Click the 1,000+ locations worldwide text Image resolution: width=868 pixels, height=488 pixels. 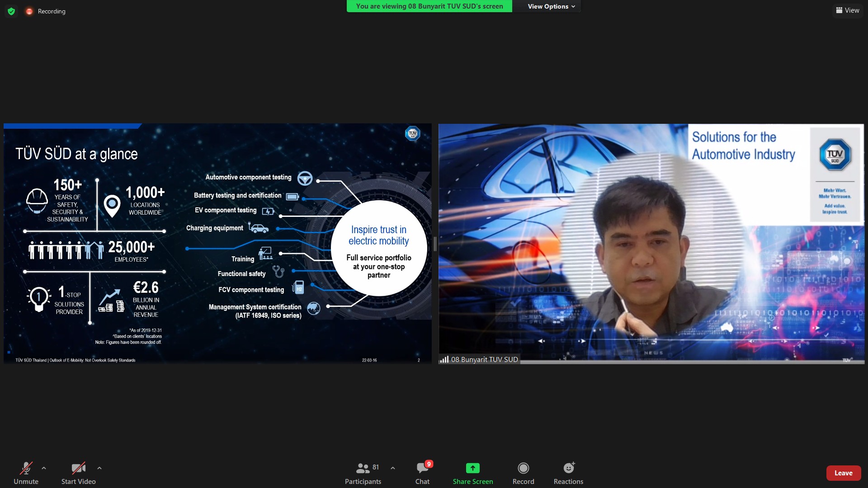(x=145, y=200)
